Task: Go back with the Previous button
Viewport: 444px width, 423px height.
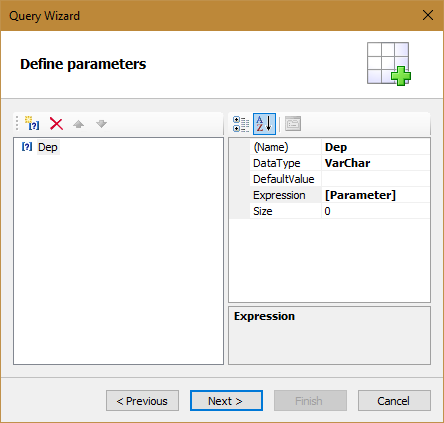Action: point(142,401)
